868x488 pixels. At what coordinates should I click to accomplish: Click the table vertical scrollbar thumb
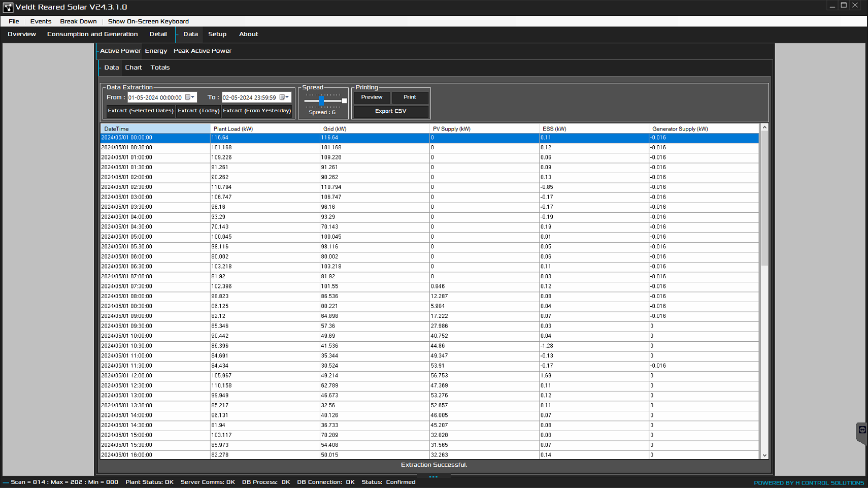coord(764,199)
